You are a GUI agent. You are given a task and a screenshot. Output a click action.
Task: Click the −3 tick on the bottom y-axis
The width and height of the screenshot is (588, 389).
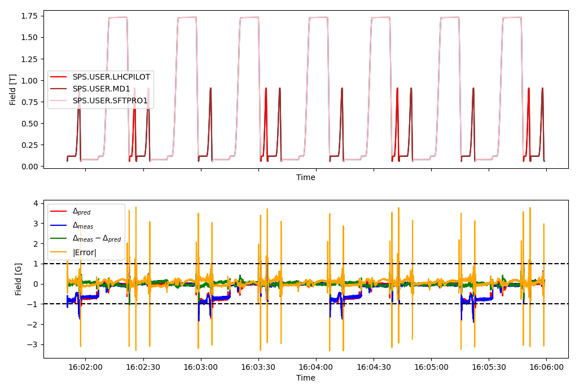33,344
